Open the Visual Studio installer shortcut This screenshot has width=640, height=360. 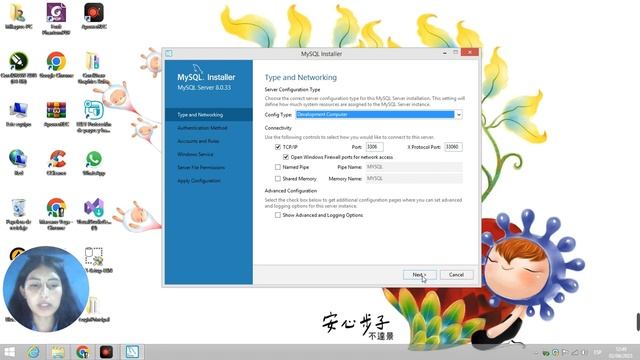click(94, 214)
